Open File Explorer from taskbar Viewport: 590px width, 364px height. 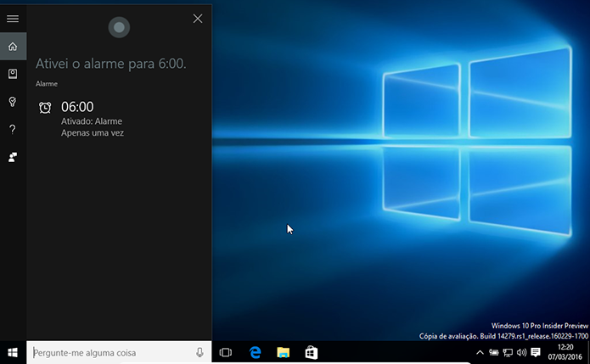283,352
